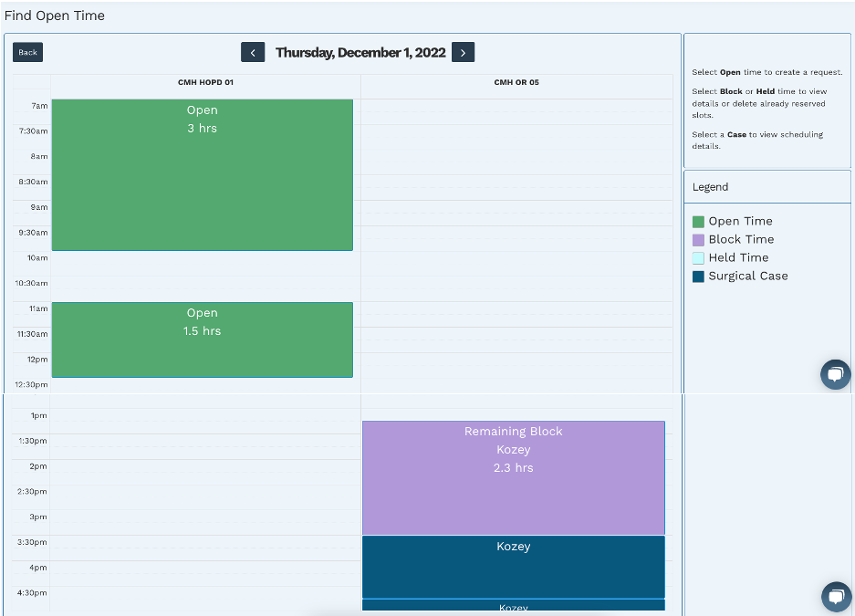855x616 pixels.
Task: Click the 8:30am time label
Action: [33, 182]
